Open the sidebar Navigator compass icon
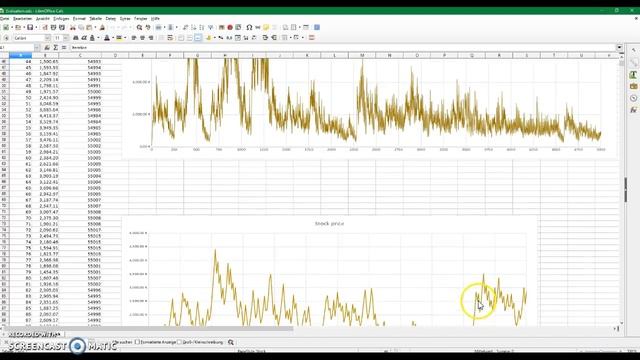The width and height of the screenshot is (640, 360). click(x=633, y=98)
